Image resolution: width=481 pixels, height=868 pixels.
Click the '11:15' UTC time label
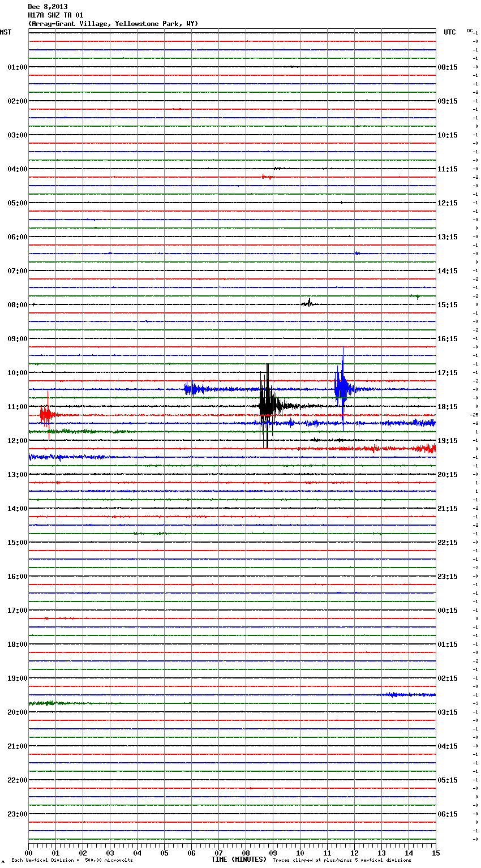[x=448, y=169]
